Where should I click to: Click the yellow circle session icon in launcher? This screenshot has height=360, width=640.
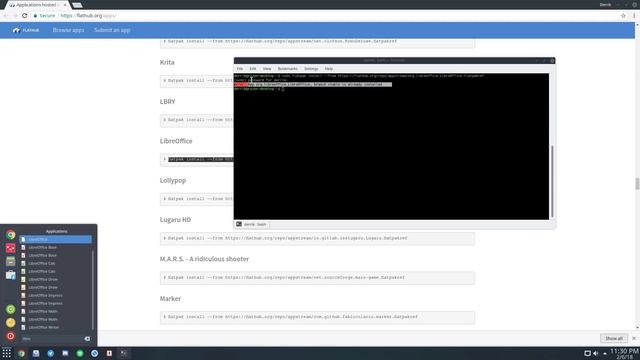[11, 322]
